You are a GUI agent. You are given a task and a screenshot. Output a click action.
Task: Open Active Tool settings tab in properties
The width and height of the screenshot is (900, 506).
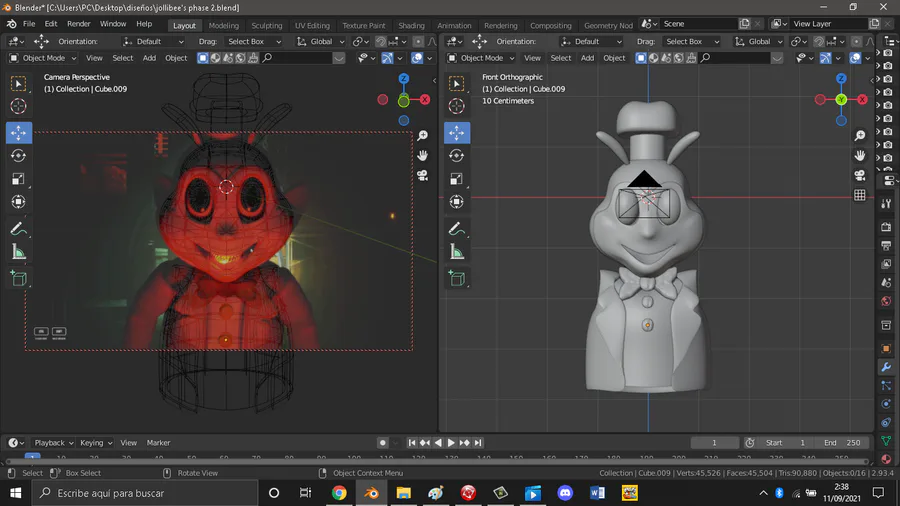[x=886, y=203]
